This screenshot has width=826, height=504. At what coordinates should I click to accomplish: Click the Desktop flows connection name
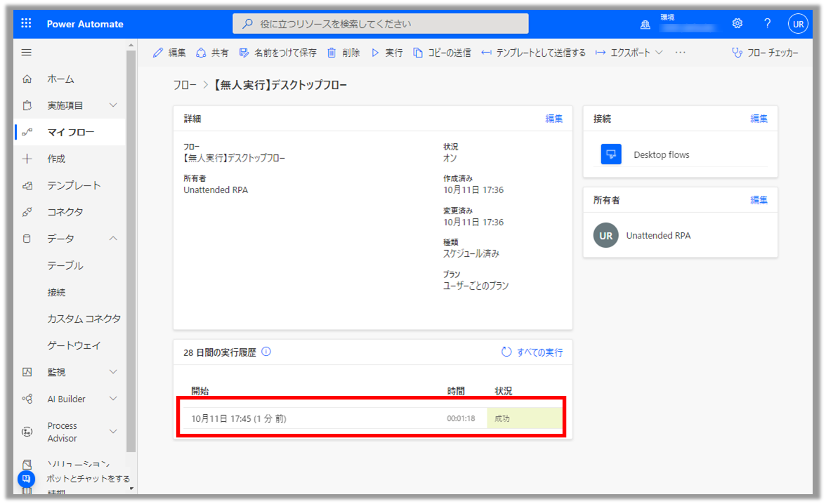point(661,155)
